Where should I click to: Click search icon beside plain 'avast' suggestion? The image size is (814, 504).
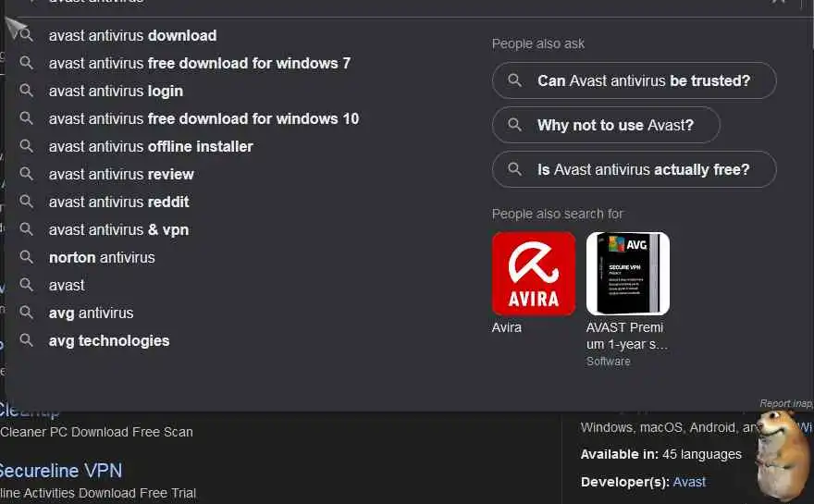tap(26, 285)
